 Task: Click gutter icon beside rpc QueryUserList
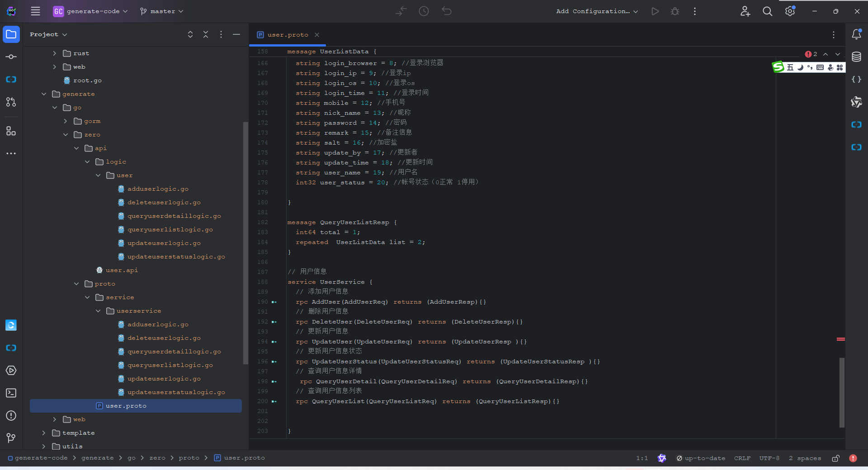pyautogui.click(x=274, y=401)
